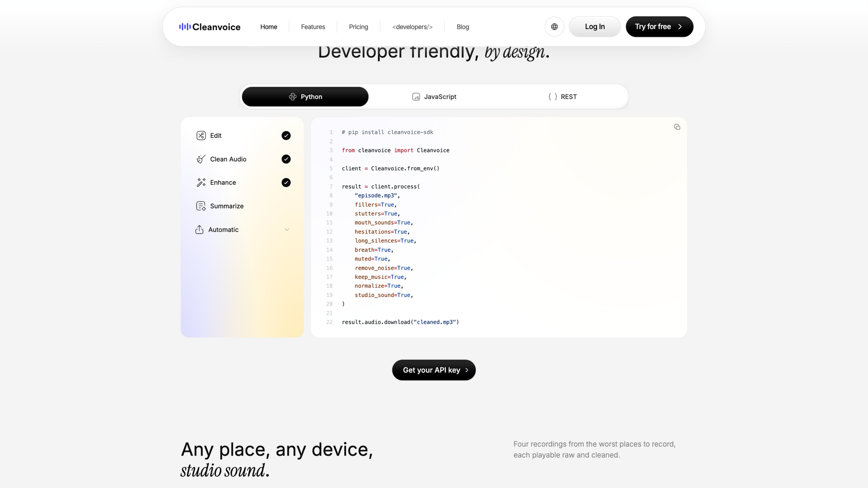Switch to the Python code tab

pos(305,97)
